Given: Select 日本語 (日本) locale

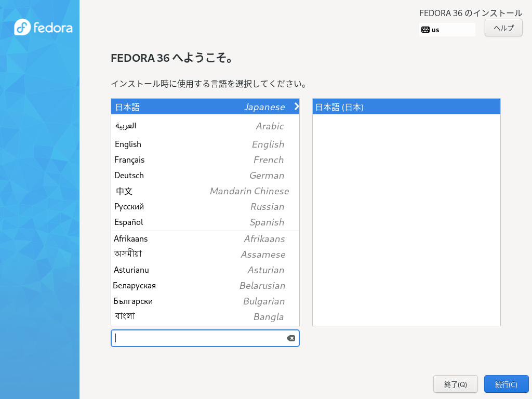Looking at the screenshot, I should tap(406, 107).
